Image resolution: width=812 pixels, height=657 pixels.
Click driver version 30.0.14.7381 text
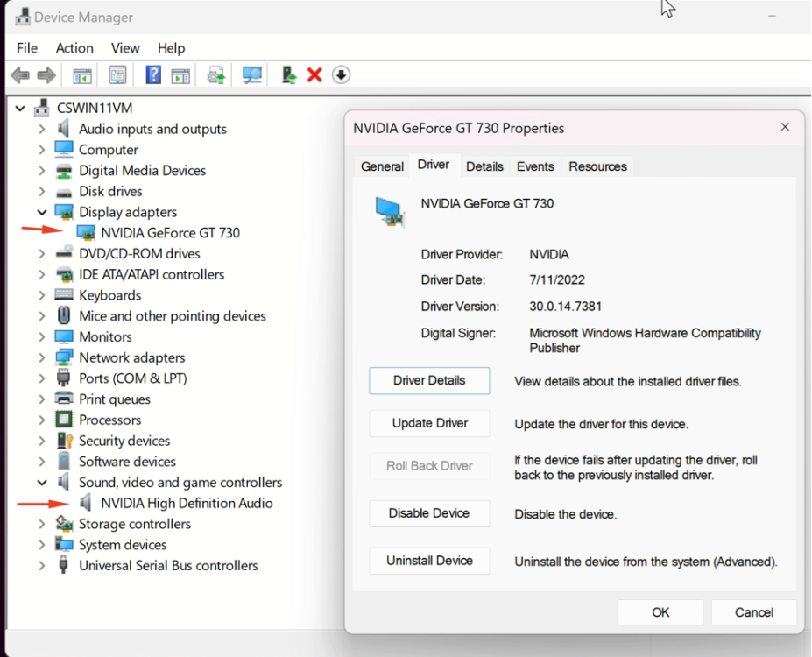pos(566,307)
